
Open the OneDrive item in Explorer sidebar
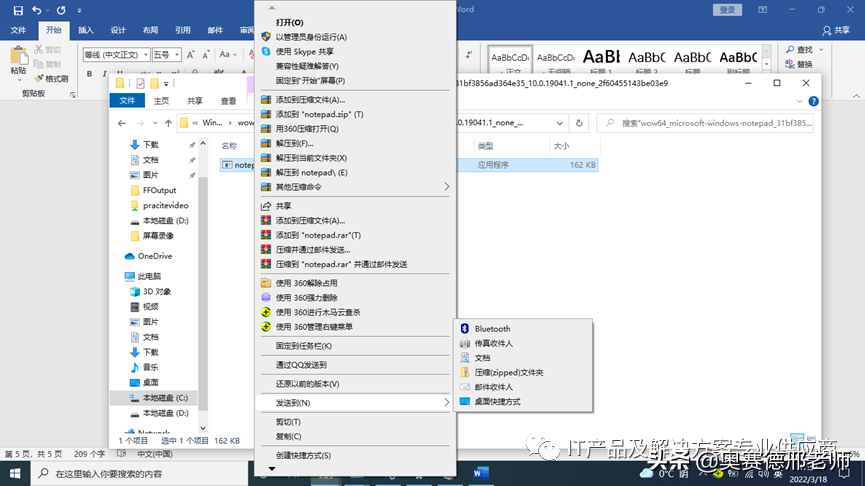click(155, 256)
